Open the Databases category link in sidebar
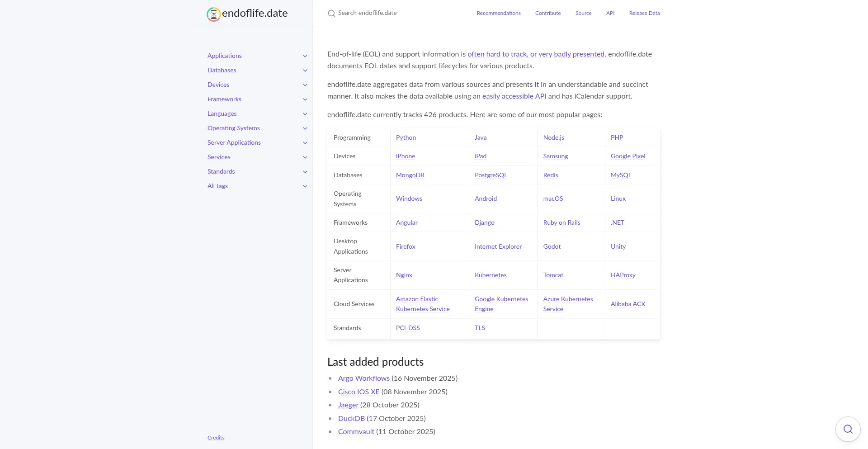The width and height of the screenshot is (868, 449). pyautogui.click(x=222, y=70)
